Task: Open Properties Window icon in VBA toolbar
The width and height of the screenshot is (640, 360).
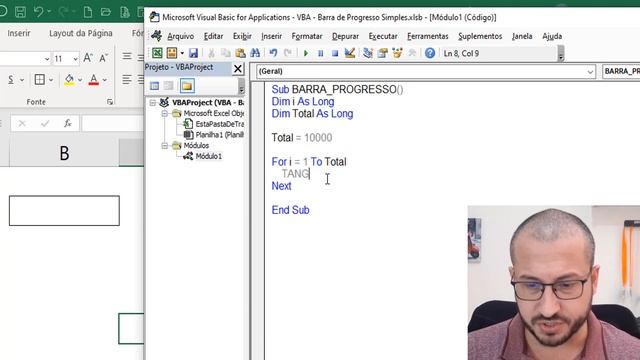Action: (x=382, y=53)
